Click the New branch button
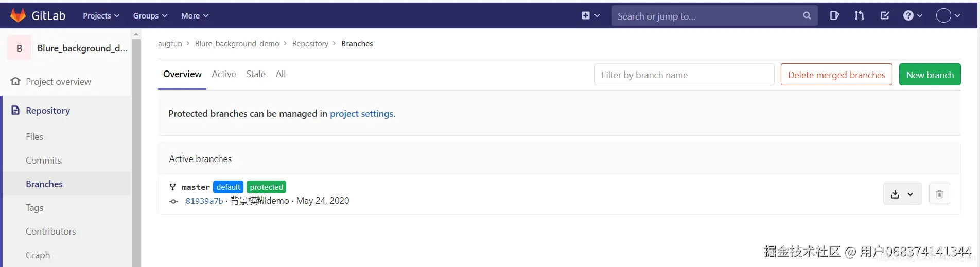 tap(930, 75)
